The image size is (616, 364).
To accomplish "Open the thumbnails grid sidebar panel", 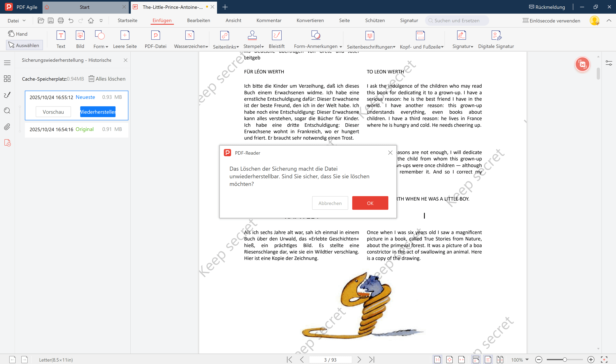I will pyautogui.click(x=7, y=78).
